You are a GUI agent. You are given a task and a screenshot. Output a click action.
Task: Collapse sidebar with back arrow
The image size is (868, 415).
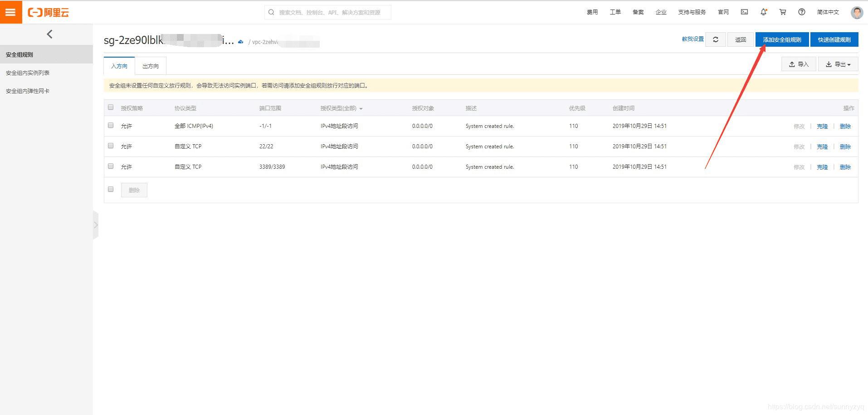(49, 34)
